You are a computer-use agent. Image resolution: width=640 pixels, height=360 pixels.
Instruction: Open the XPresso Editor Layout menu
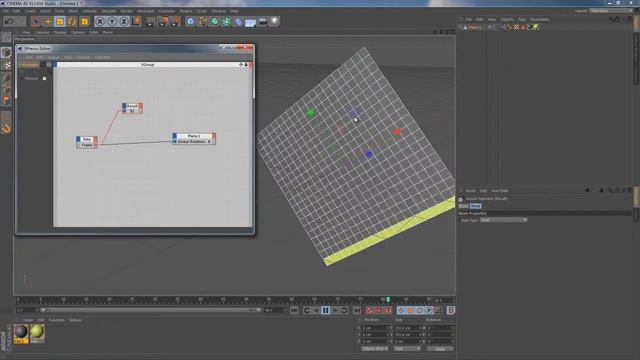pyautogui.click(x=53, y=58)
